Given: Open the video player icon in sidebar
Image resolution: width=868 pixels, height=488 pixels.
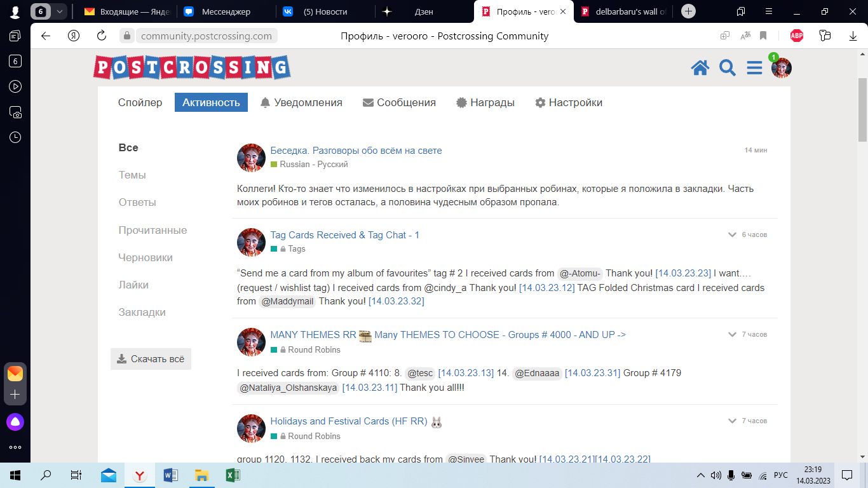Looking at the screenshot, I should [x=15, y=86].
